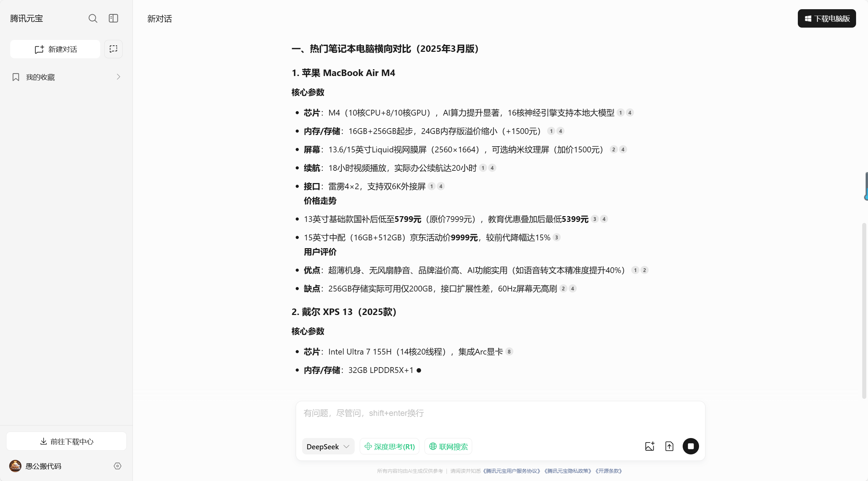Toggle 联网搜索 web search
868x481 pixels.
tap(448, 446)
